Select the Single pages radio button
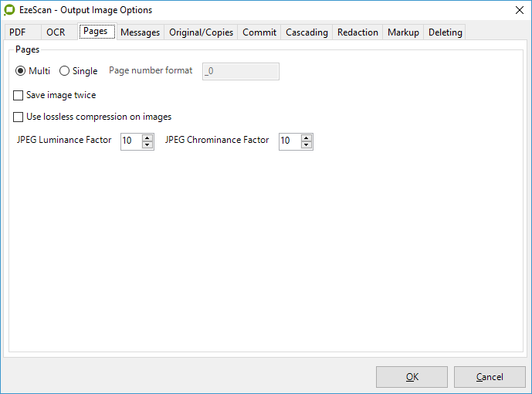This screenshot has height=394, width=532. tap(64, 71)
